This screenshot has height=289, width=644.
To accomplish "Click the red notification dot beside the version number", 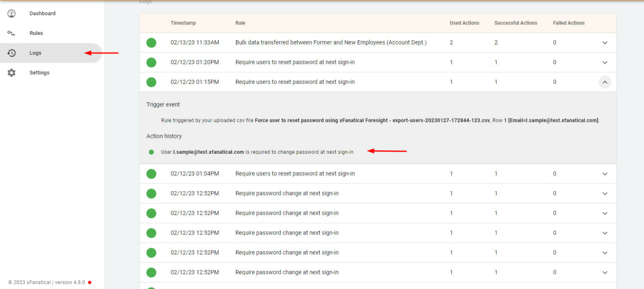I will pyautogui.click(x=89, y=282).
